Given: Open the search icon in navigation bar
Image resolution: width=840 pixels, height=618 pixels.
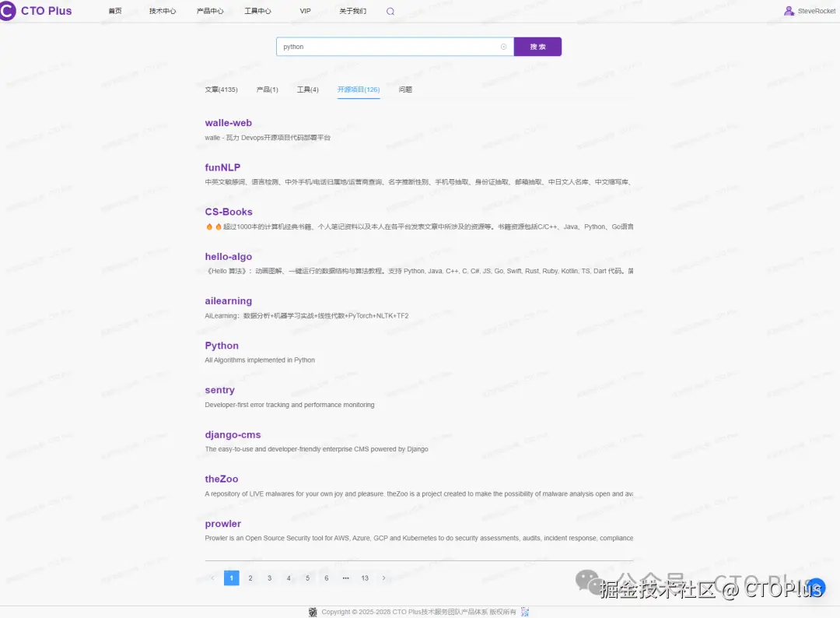Looking at the screenshot, I should point(390,11).
